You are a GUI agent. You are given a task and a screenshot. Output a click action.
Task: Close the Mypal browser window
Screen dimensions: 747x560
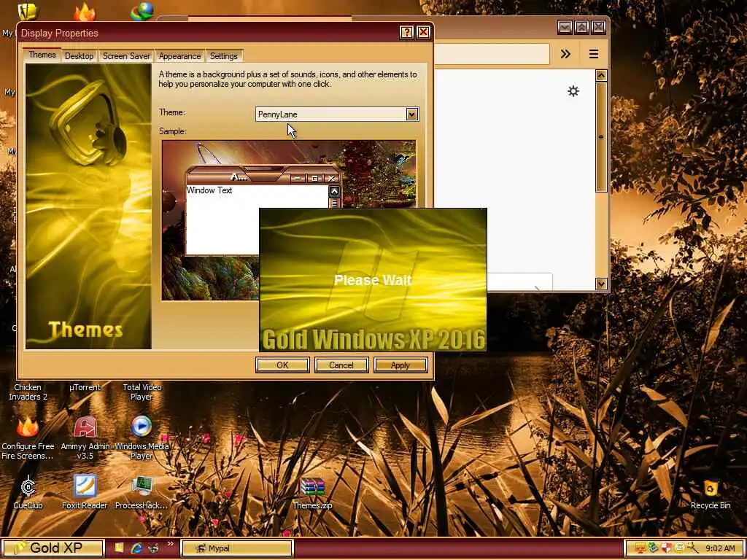click(x=598, y=27)
